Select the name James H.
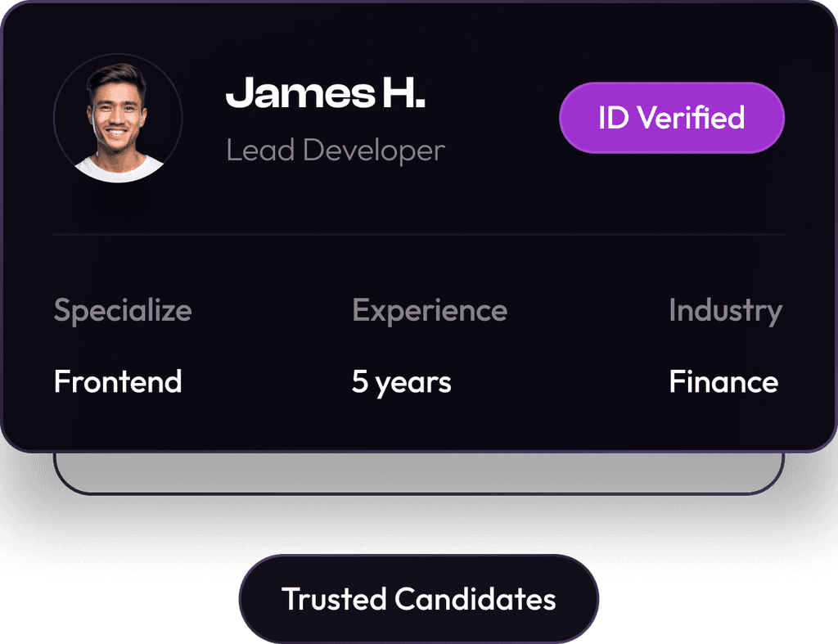 (326, 93)
